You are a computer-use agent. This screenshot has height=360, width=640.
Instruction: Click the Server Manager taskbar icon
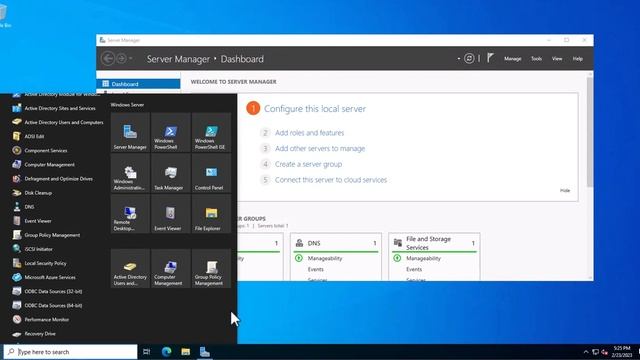click(205, 351)
